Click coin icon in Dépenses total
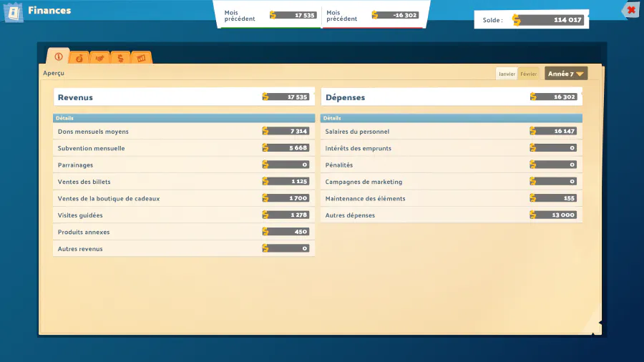Viewport: 644px width, 362px height. click(534, 97)
